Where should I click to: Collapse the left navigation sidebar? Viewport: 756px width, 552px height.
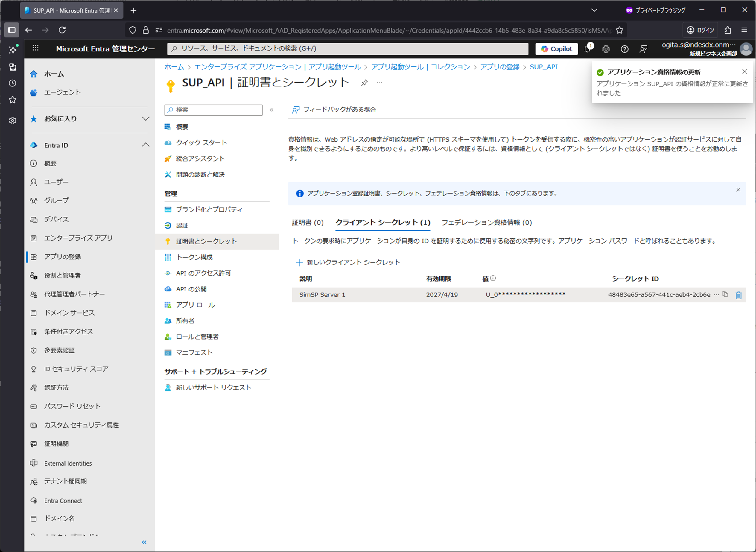click(x=144, y=542)
